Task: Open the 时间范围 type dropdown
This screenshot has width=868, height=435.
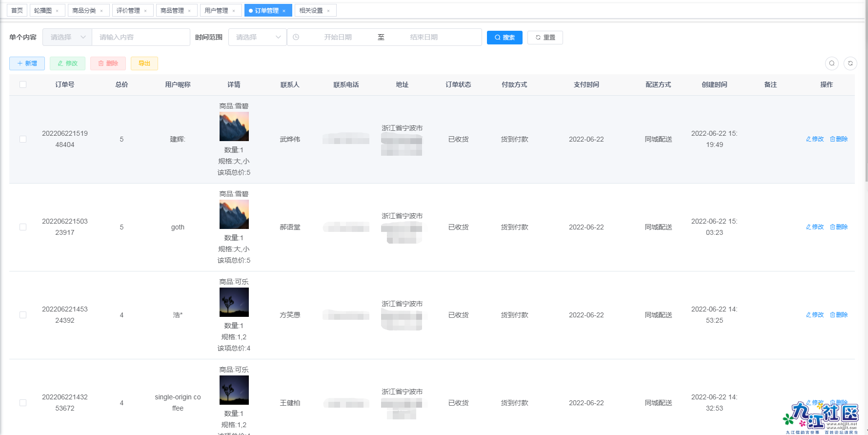Action: click(258, 37)
